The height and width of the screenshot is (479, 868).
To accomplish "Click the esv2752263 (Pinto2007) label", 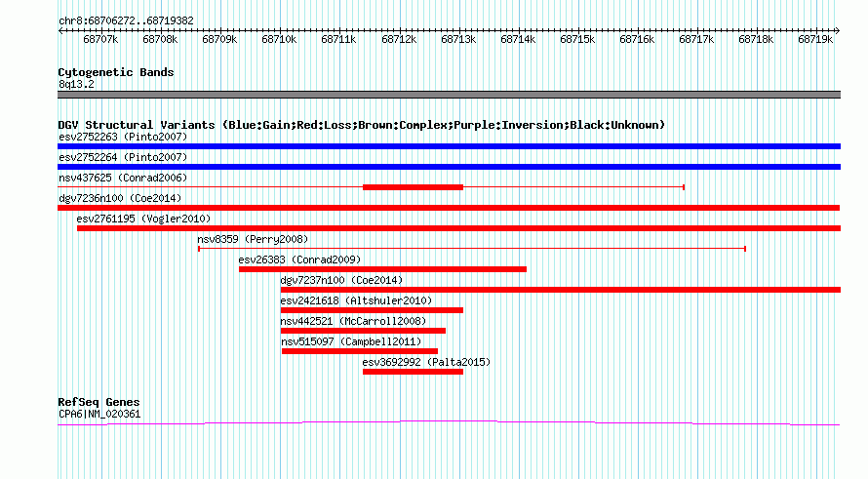I will pos(123,137).
